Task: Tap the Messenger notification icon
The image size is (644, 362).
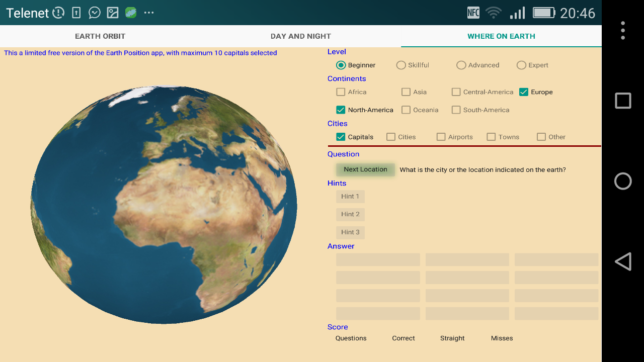Action: (x=95, y=13)
